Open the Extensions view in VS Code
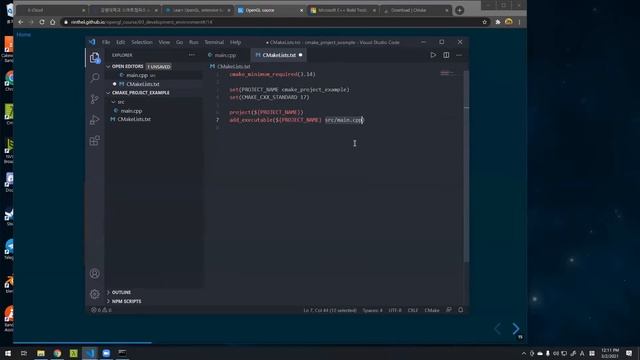This screenshot has width=640, height=360. 95,141
